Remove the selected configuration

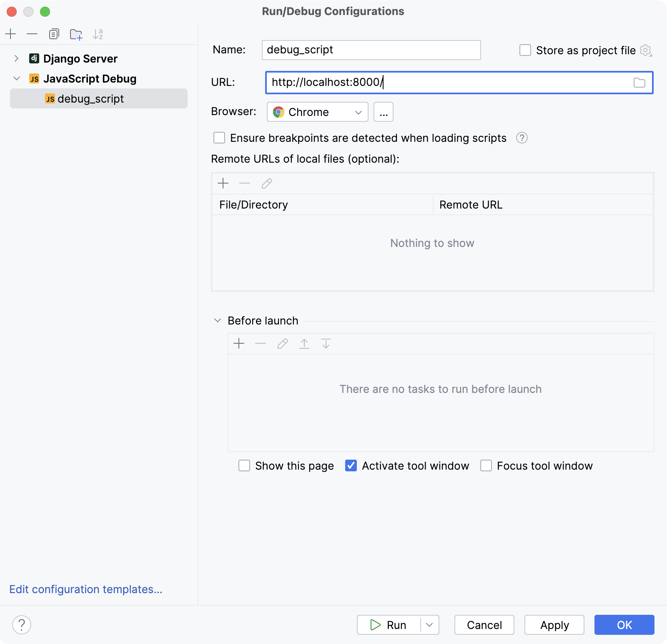[x=32, y=34]
